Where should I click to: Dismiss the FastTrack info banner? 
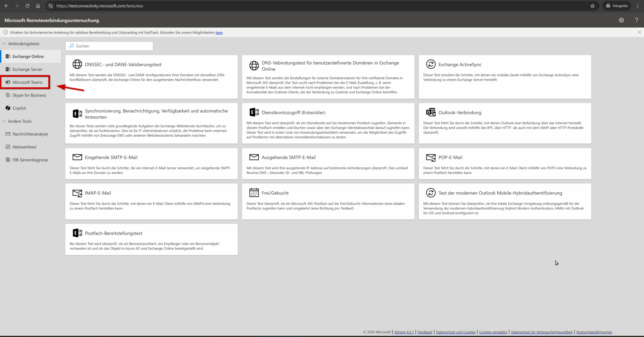click(639, 32)
